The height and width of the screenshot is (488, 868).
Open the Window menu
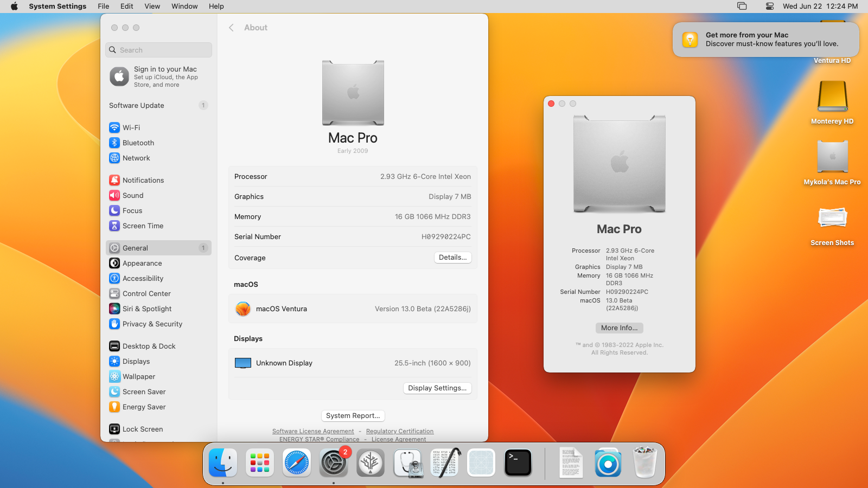tap(184, 6)
